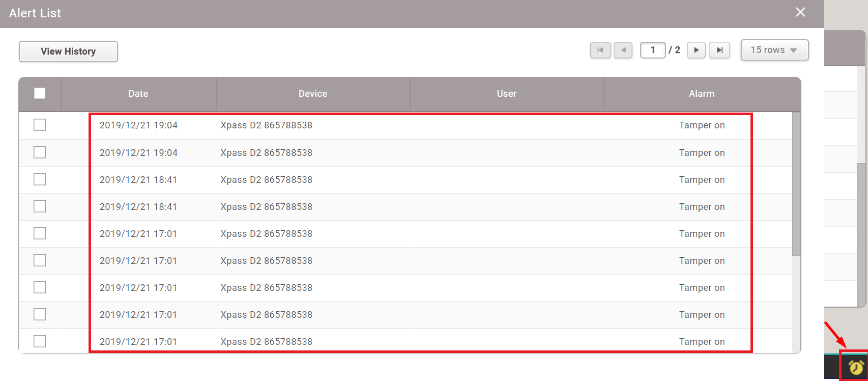Open the 15 rows dropdown

tap(774, 50)
